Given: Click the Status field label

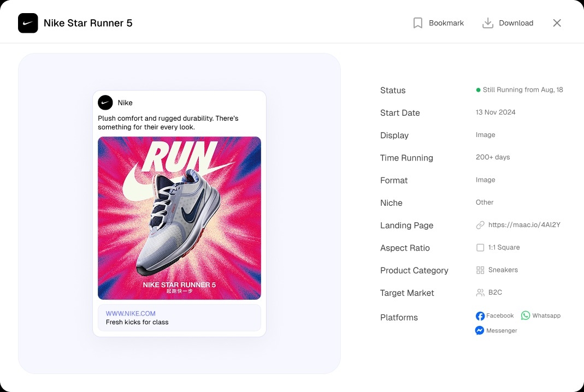Looking at the screenshot, I should [393, 91].
